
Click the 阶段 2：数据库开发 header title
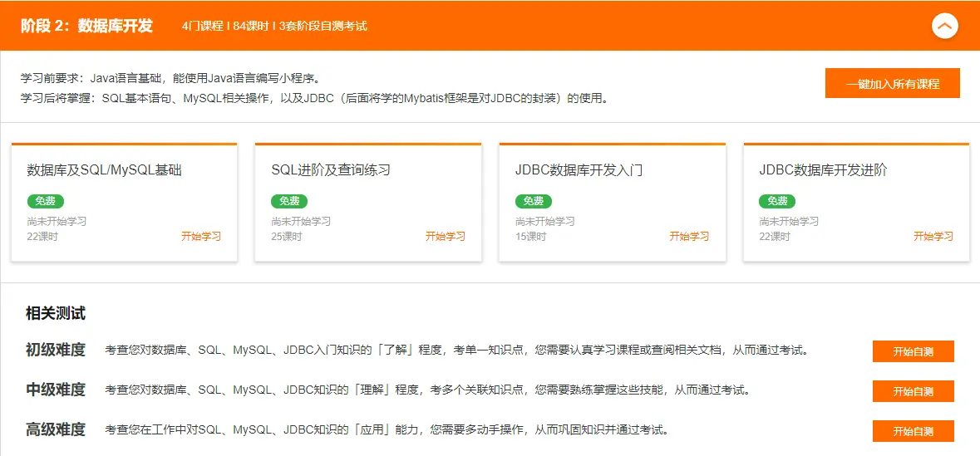coord(87,27)
